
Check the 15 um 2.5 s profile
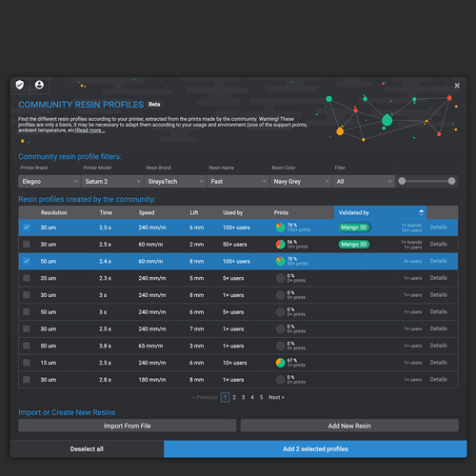[x=27, y=363]
